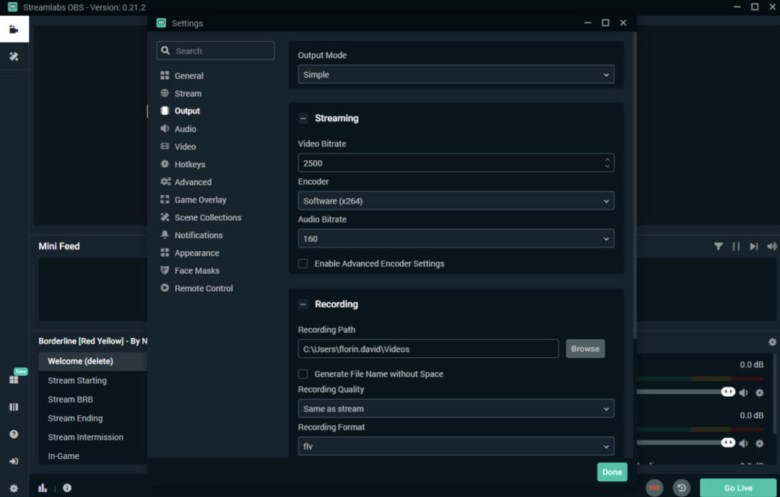Open the first mixer source settings gear
This screenshot has height=497, width=780.
coord(760,393)
